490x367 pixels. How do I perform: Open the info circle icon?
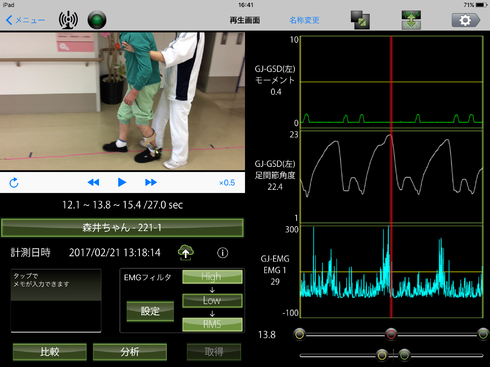point(223,253)
